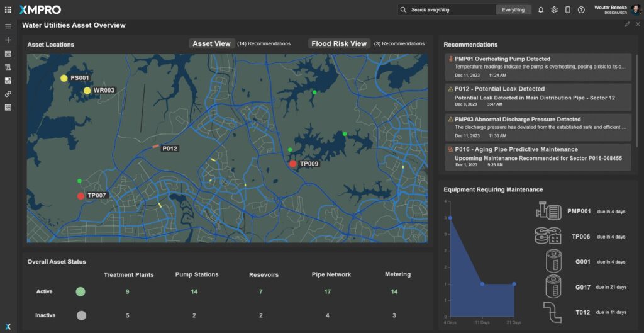644x333 pixels.
Task: Open the app launcher grid icon
Action: pos(8,9)
